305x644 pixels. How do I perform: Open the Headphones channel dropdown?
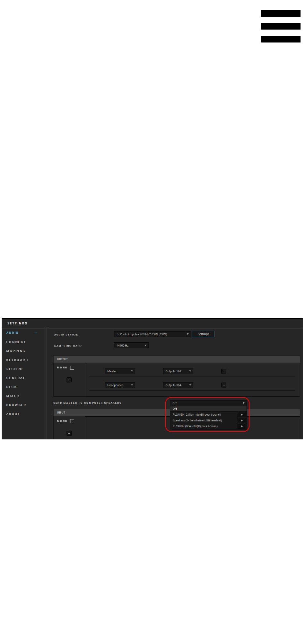(120, 385)
